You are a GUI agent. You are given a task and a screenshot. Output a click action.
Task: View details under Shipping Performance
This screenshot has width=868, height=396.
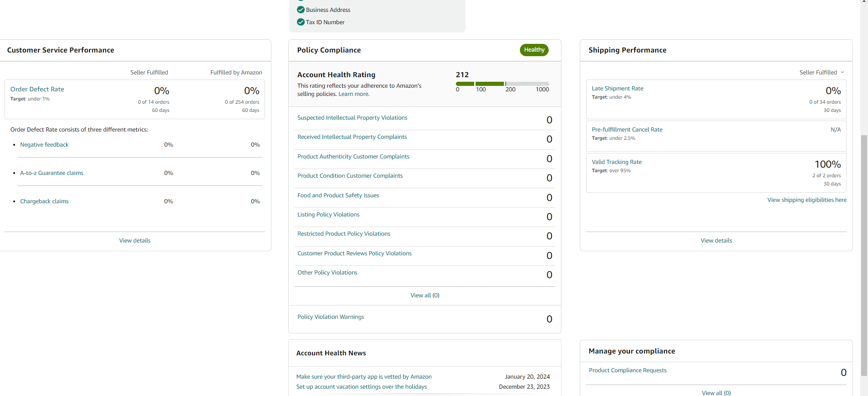point(716,241)
